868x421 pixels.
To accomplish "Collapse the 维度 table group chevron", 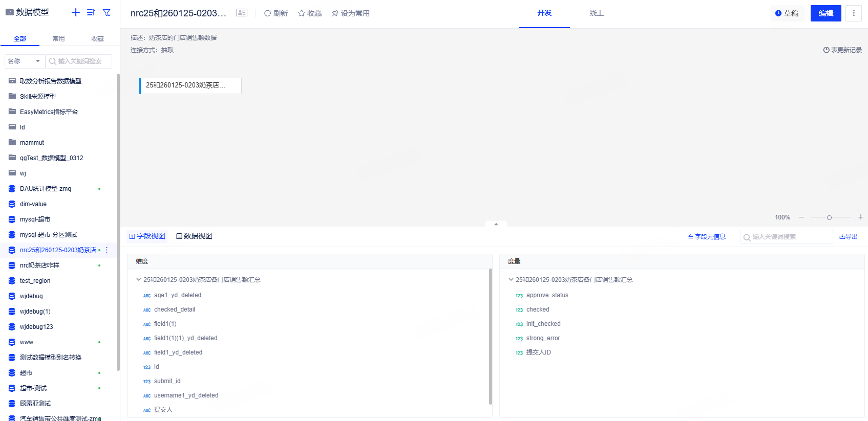I will [138, 280].
